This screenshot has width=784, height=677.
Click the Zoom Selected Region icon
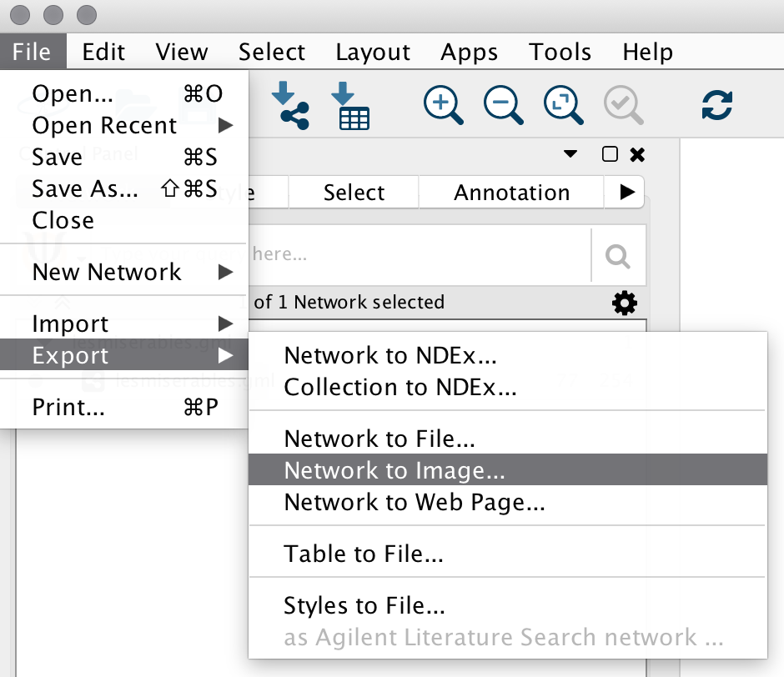(x=623, y=105)
